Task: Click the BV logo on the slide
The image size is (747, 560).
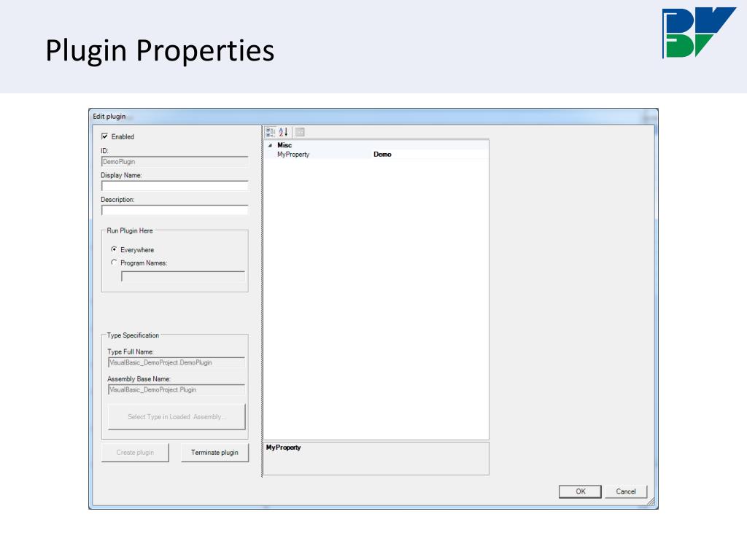Action: coord(698,32)
